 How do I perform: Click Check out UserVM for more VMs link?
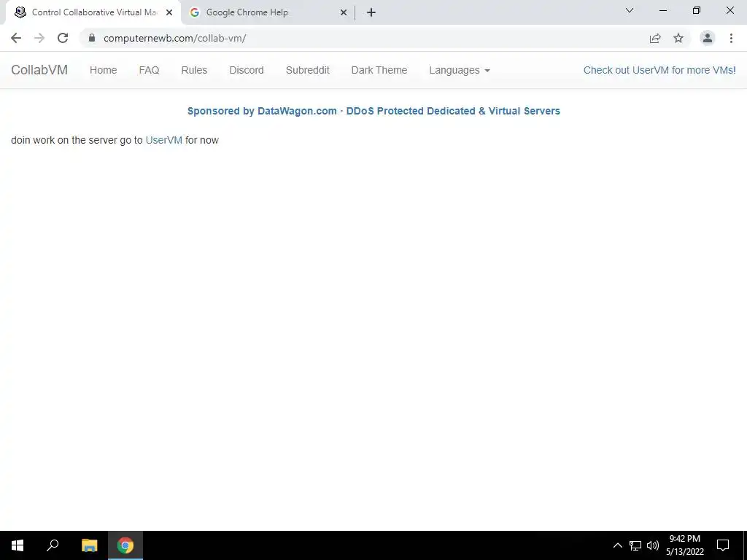click(x=659, y=70)
